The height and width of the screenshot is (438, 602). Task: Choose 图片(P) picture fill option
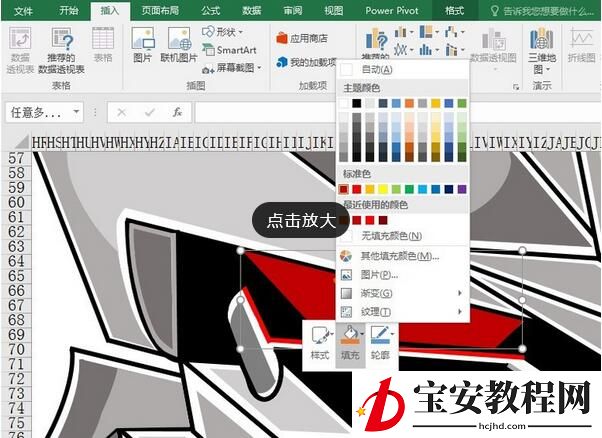pos(402,274)
